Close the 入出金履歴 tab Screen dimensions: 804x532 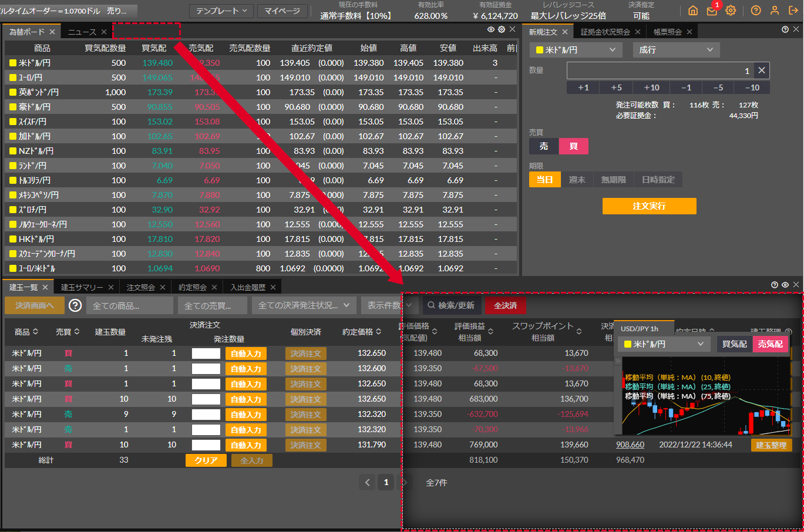pyautogui.click(x=273, y=287)
